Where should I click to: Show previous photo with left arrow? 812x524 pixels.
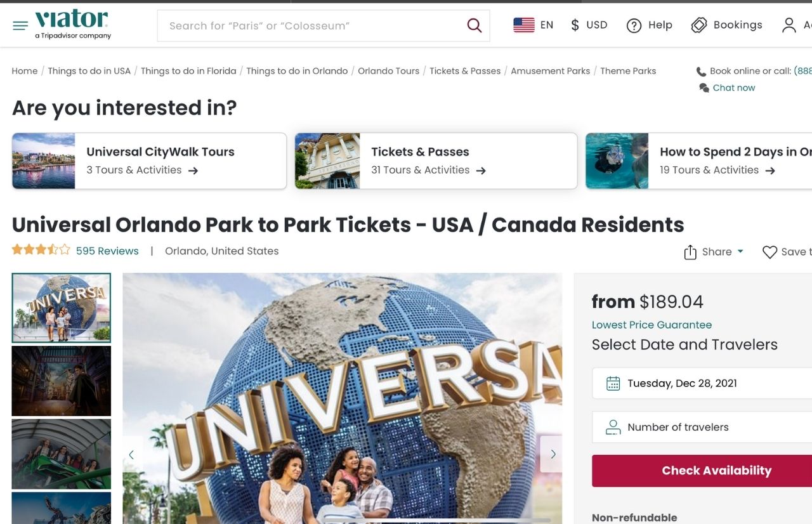132,454
